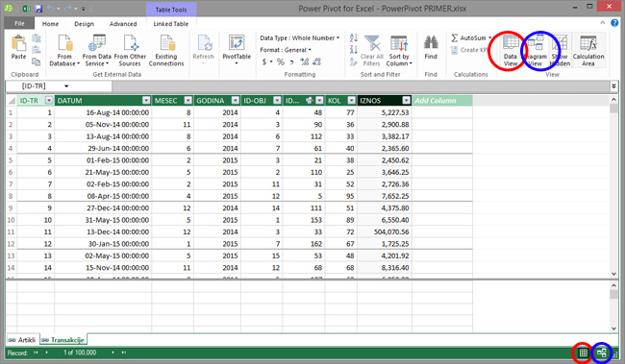
Task: Toggle Show Hidden in View group
Action: click(560, 51)
